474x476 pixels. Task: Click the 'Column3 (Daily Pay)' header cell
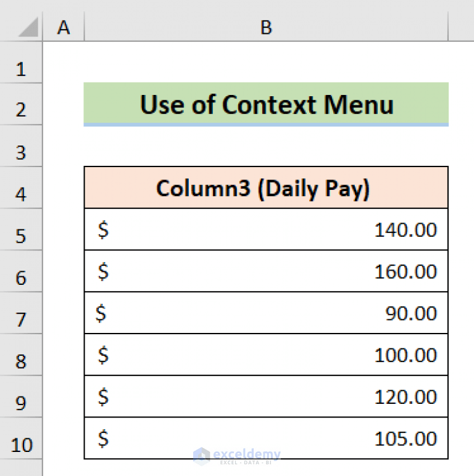tap(266, 187)
